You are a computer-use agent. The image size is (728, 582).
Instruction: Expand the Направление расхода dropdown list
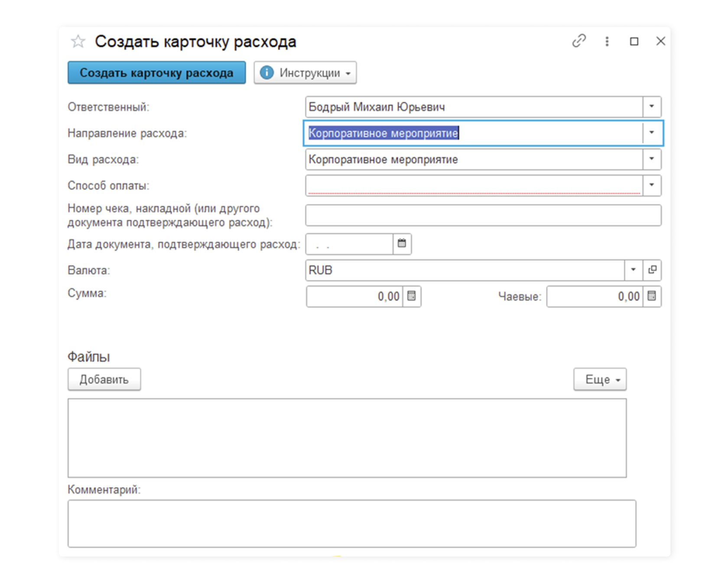coord(652,133)
